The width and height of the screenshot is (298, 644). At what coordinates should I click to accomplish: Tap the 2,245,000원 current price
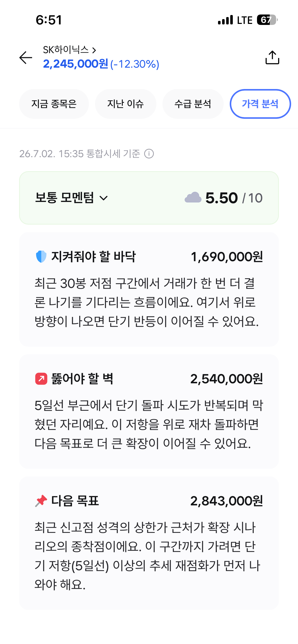point(76,64)
